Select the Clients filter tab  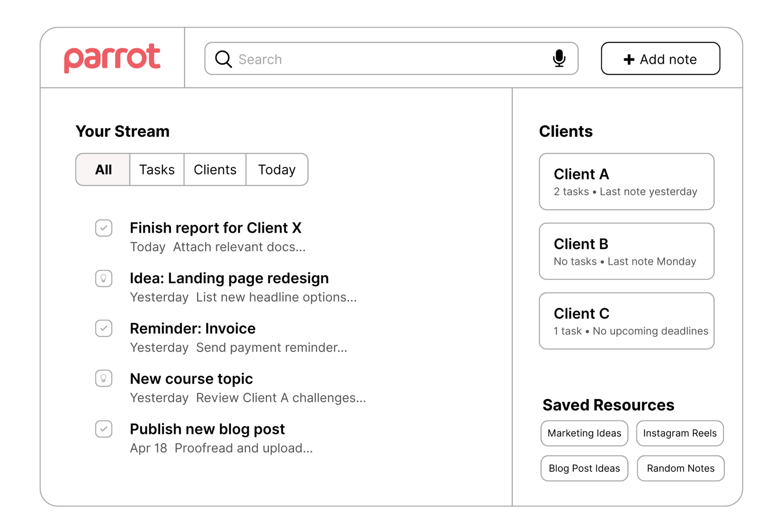coord(215,170)
